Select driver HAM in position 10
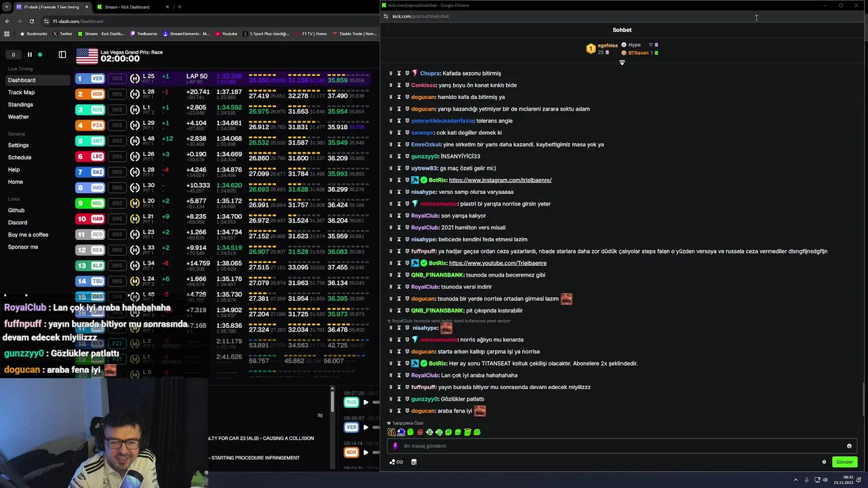 click(90, 219)
